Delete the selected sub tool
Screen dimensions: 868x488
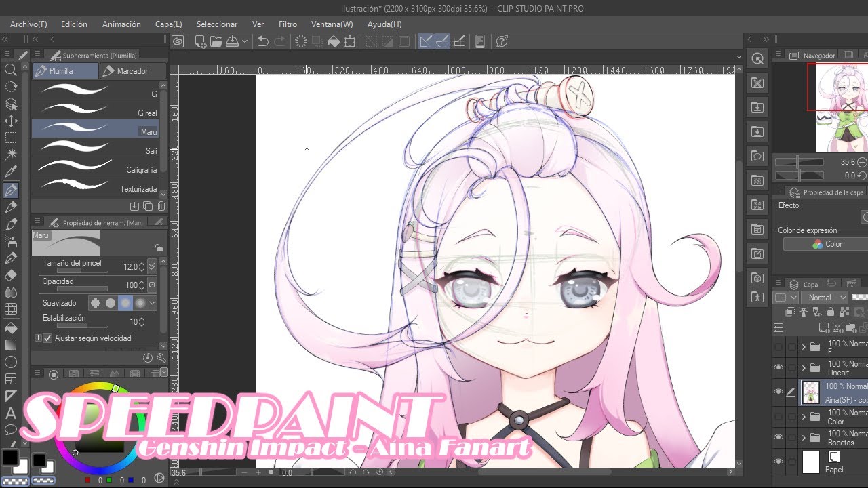point(161,206)
